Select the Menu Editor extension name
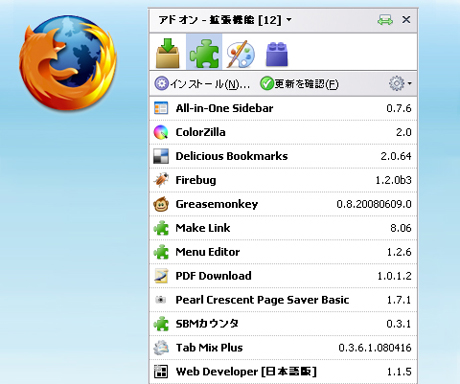 (x=208, y=252)
